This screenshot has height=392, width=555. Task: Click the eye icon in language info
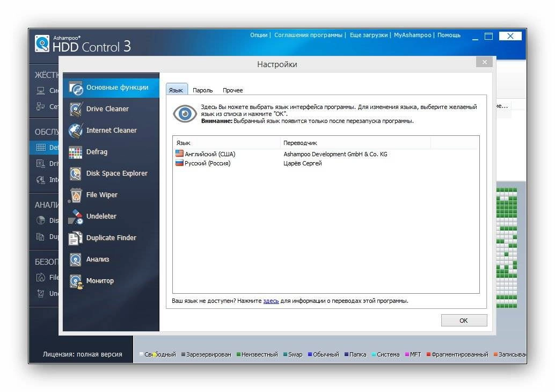coord(185,114)
